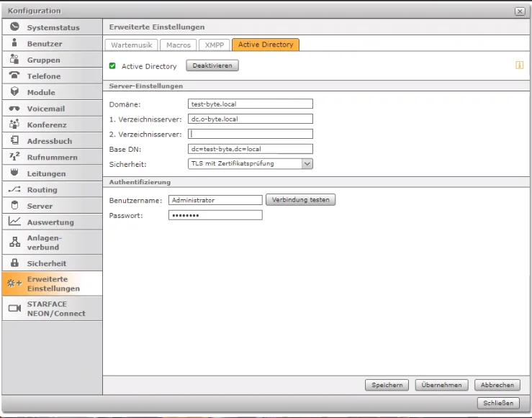Screen dimensions: 532x418
Task: Click Verbindung testen button
Action: (x=301, y=199)
